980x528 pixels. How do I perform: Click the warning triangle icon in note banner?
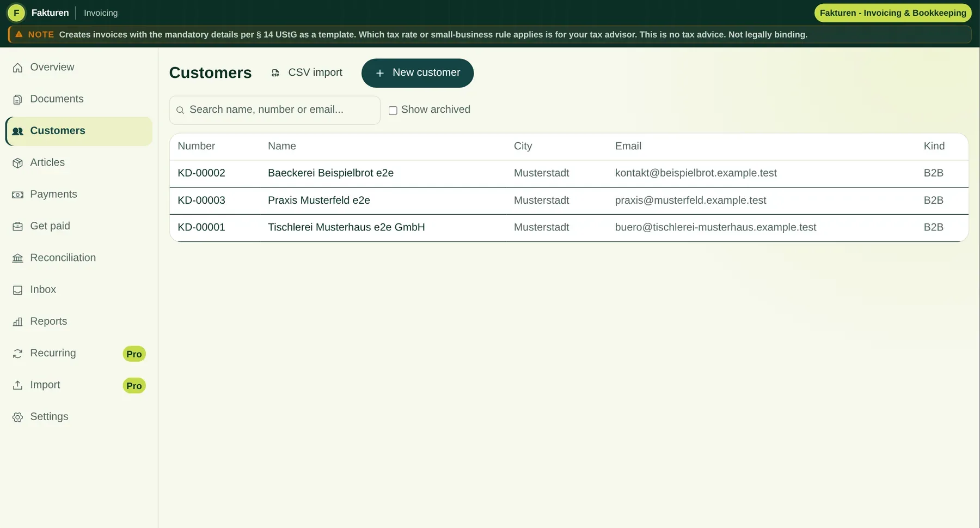(x=19, y=34)
